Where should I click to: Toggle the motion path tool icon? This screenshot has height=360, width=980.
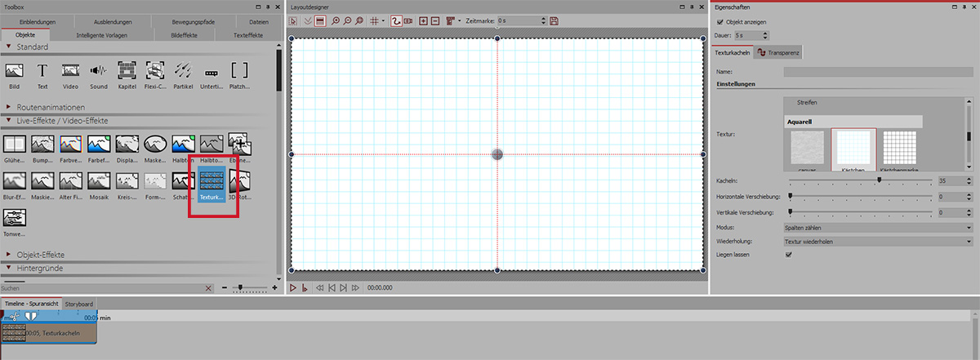(x=396, y=20)
